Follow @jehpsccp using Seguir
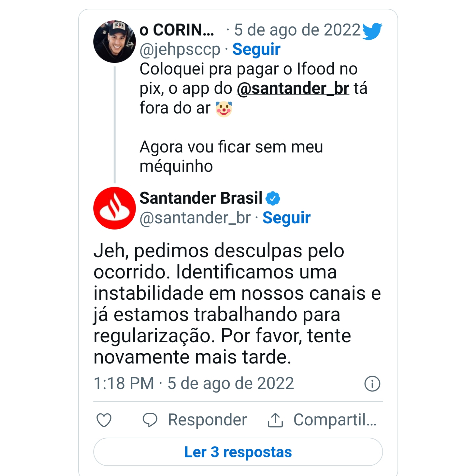 (x=256, y=49)
